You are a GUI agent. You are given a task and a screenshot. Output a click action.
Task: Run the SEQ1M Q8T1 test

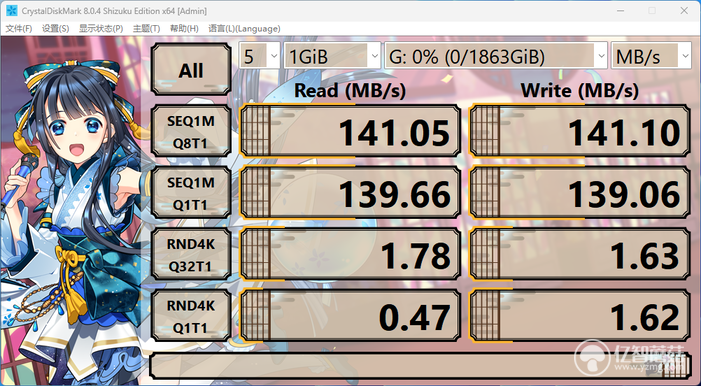coord(191,131)
